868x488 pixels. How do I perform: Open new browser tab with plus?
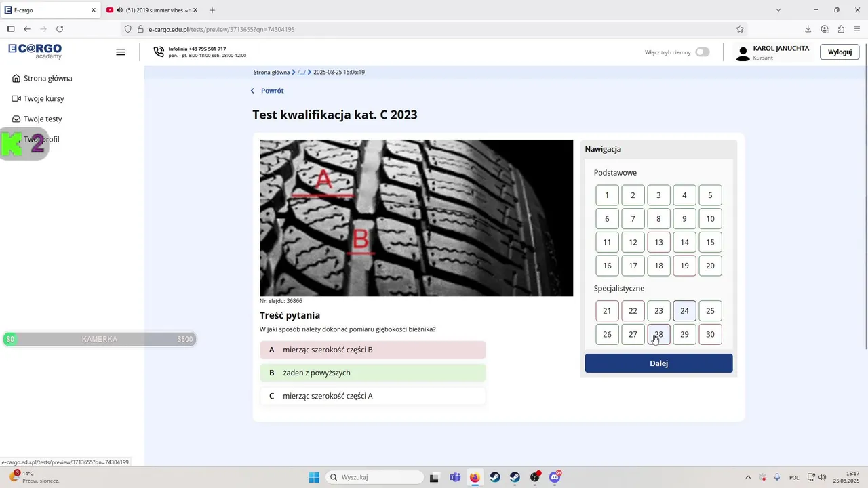click(212, 10)
